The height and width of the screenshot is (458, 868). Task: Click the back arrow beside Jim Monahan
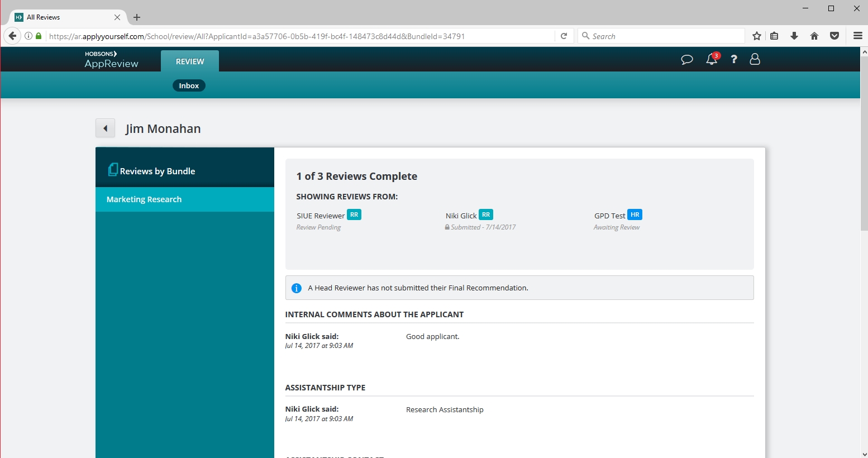pos(105,128)
